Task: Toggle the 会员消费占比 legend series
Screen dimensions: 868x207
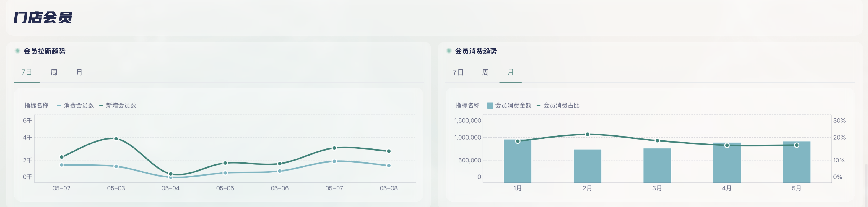Action: [x=558, y=106]
